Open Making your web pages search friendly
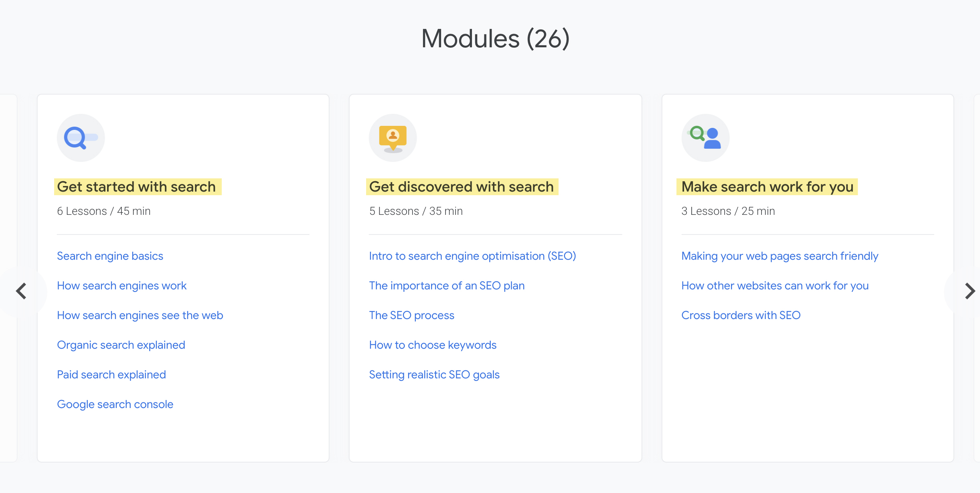 pyautogui.click(x=780, y=256)
